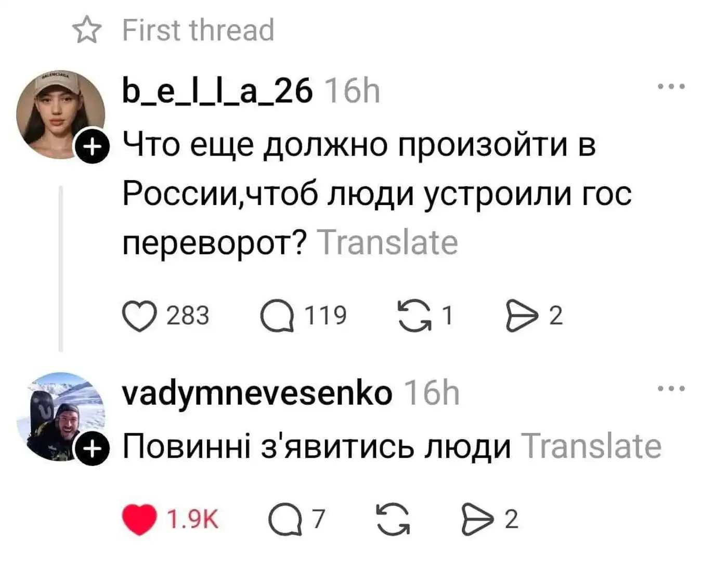
Task: Like the b_e_l_l_a_26 post
Action: point(139,316)
